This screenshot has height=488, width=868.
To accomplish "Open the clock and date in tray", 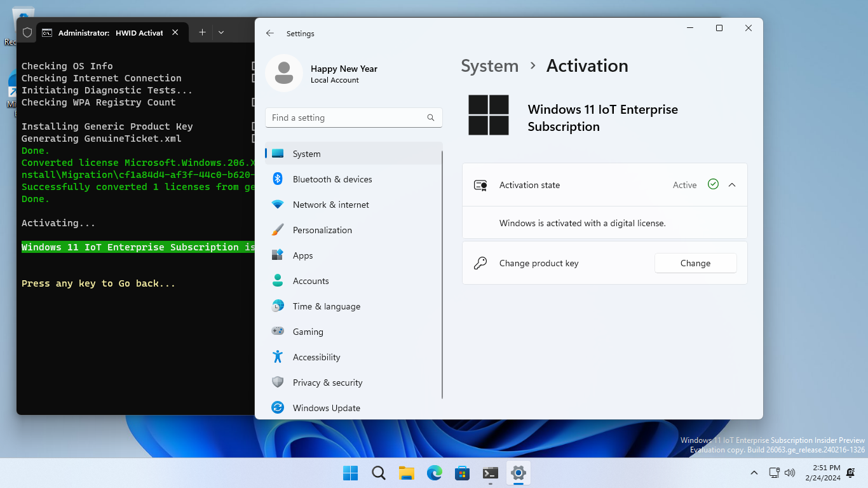I will coord(822,473).
